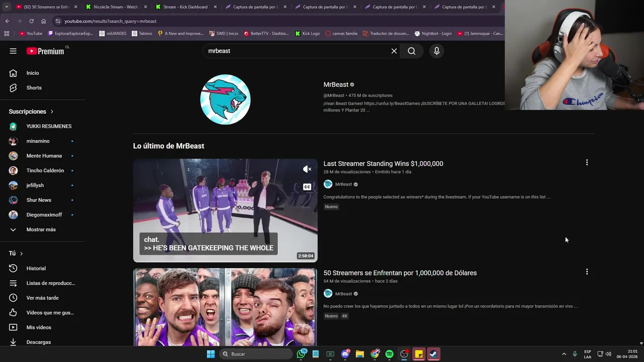
Task: Go back with the browser back arrow
Action: tap(7, 21)
